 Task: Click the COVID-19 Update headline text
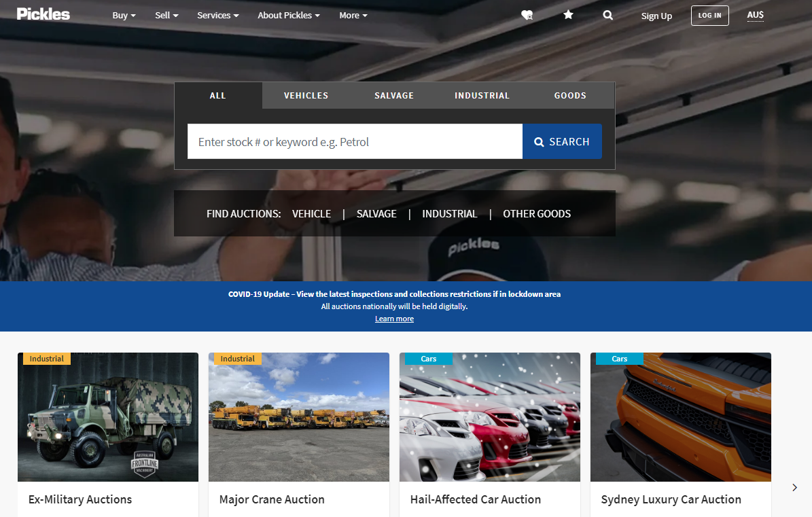[394, 294]
